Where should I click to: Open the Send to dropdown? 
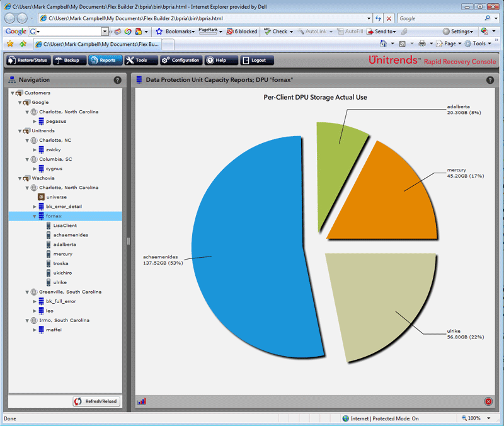coord(382,31)
